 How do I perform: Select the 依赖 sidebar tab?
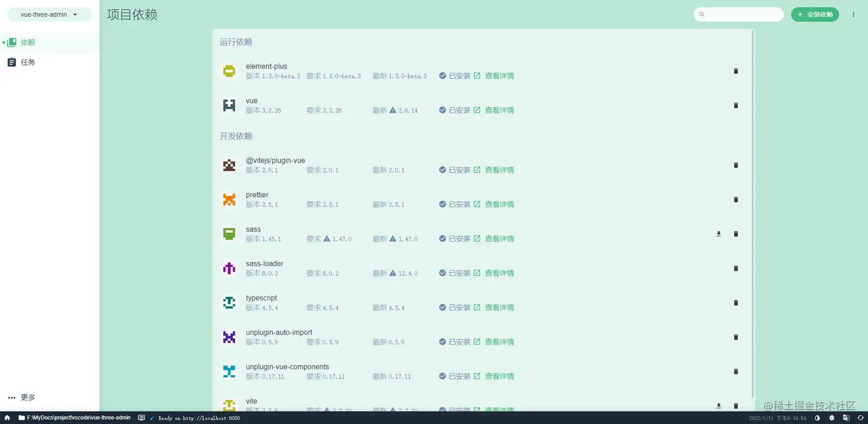tap(26, 42)
